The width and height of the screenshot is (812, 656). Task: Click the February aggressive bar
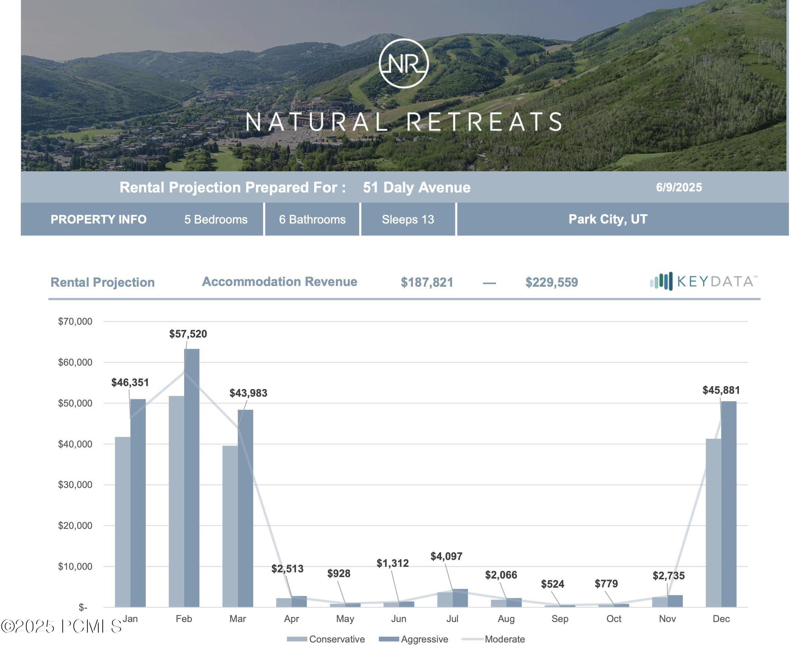point(191,478)
